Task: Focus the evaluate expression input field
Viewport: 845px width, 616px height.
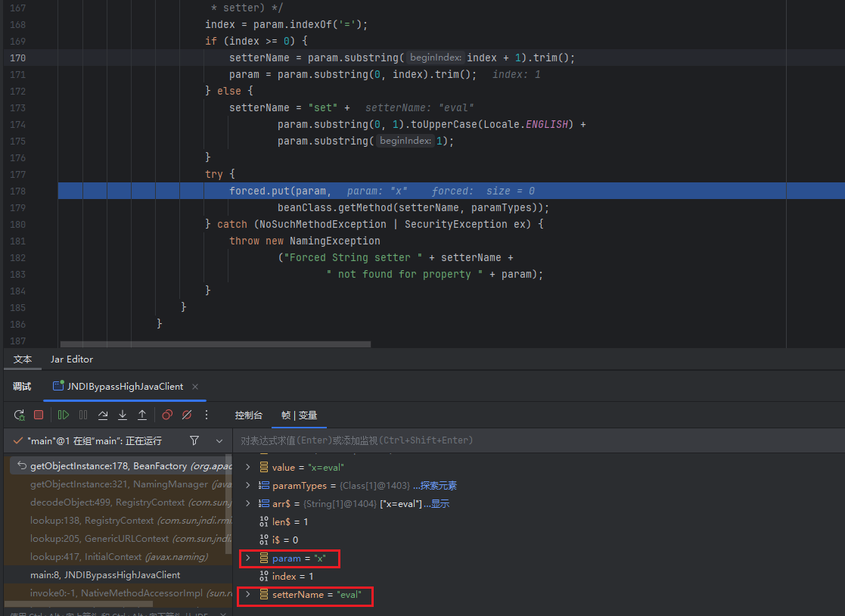Action: pos(539,440)
